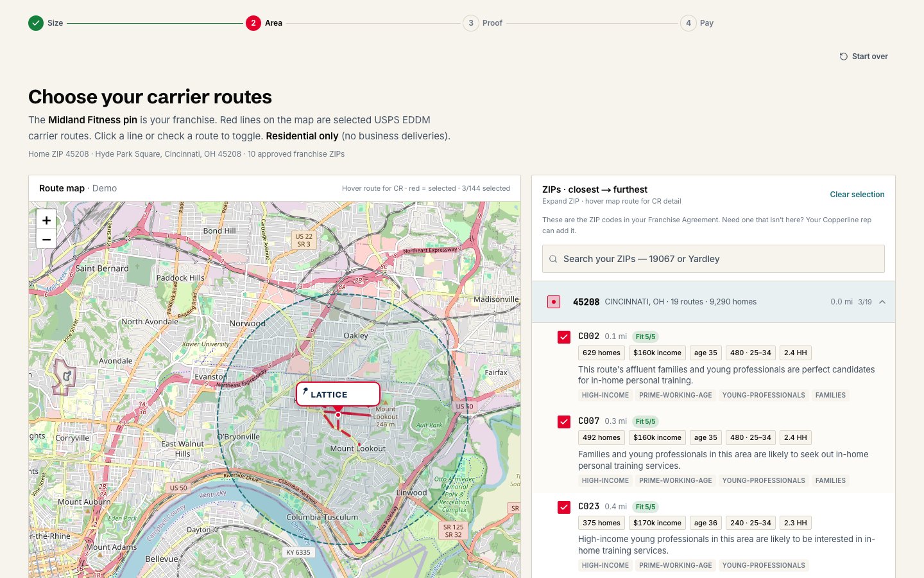The width and height of the screenshot is (924, 578).
Task: Click the 240 · 25–34 tag
Action: click(751, 523)
